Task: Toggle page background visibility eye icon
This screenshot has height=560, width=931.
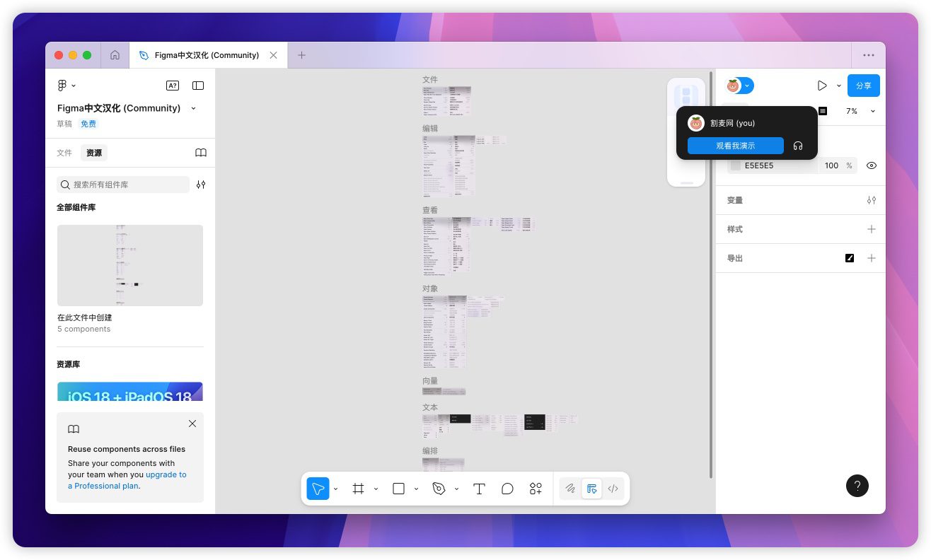Action: tap(872, 165)
